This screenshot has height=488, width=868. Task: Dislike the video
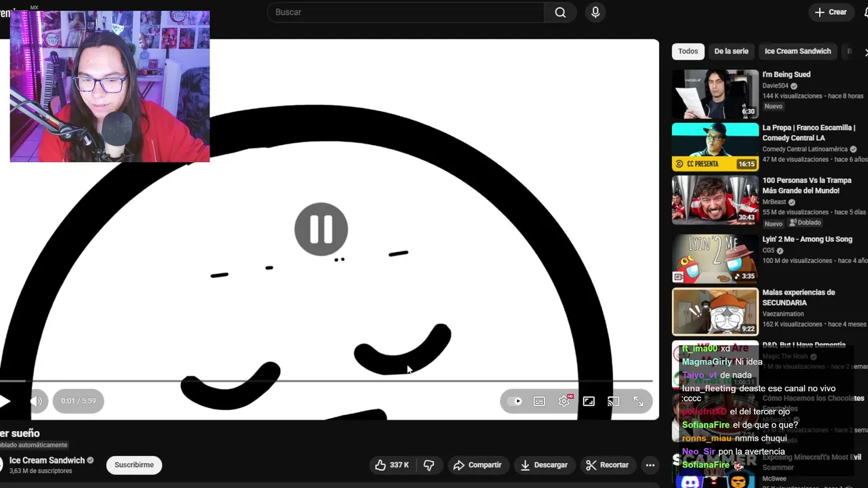(429, 465)
